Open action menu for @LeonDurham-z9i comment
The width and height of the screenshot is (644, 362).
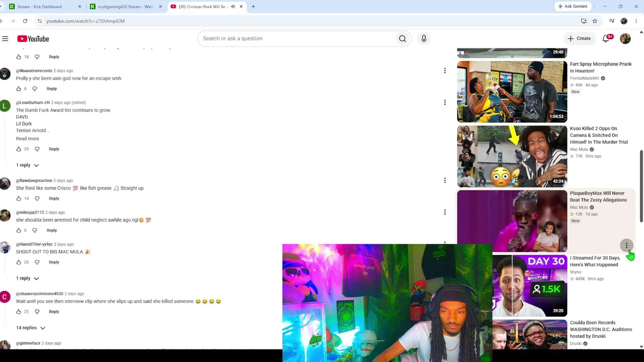click(445, 103)
